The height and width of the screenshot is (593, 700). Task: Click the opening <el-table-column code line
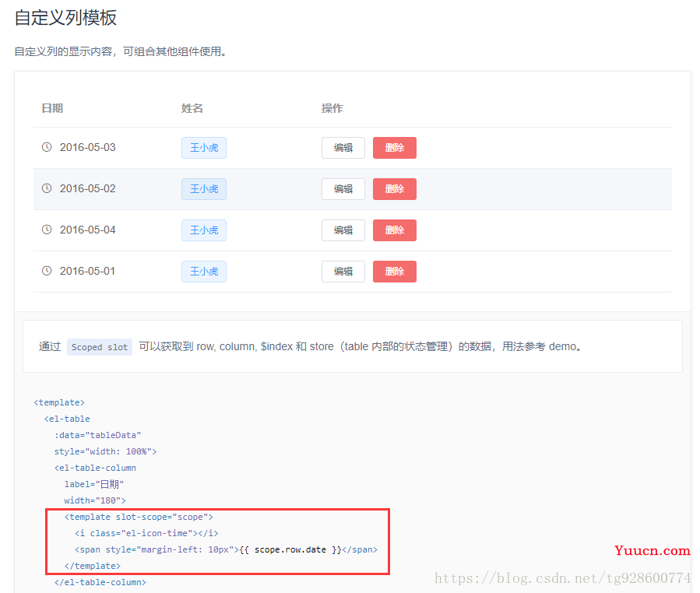click(95, 468)
